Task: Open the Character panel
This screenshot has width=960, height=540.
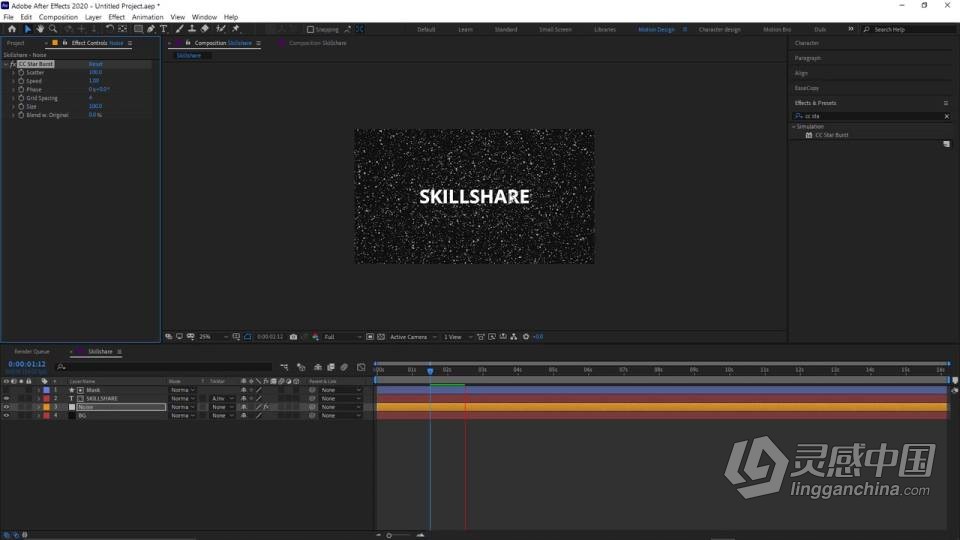Action: (x=806, y=43)
